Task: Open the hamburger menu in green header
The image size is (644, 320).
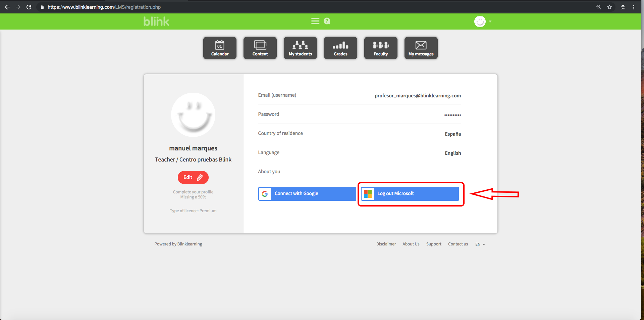Action: [315, 21]
